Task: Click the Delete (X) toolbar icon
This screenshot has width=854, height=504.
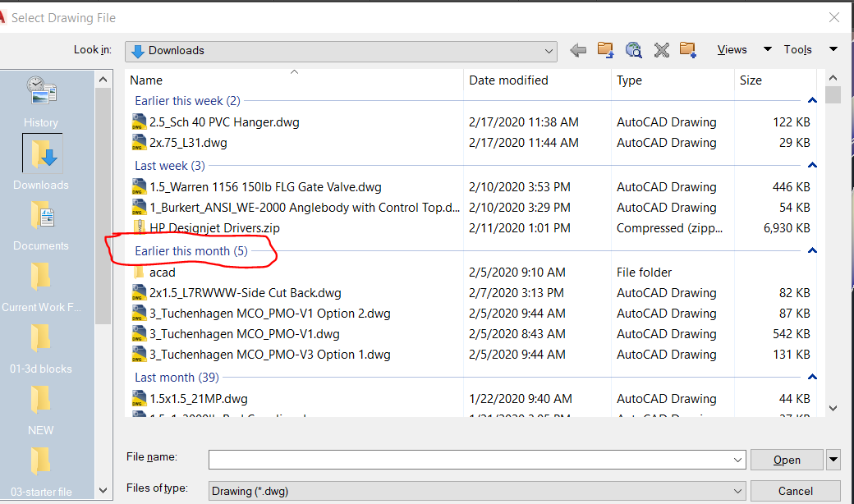Action: point(661,51)
